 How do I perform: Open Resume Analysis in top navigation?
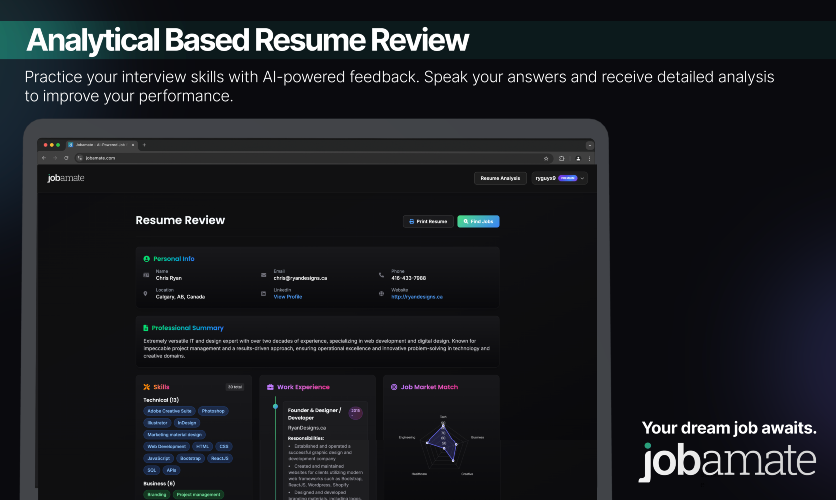(500, 178)
